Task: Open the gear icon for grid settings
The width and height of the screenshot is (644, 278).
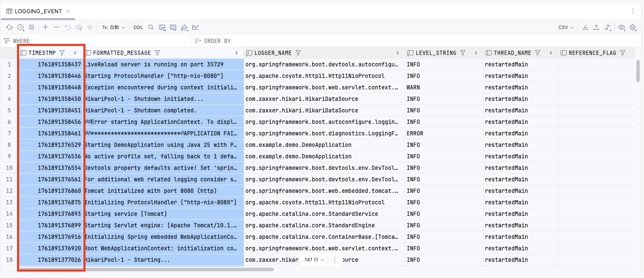Action: 633,27
